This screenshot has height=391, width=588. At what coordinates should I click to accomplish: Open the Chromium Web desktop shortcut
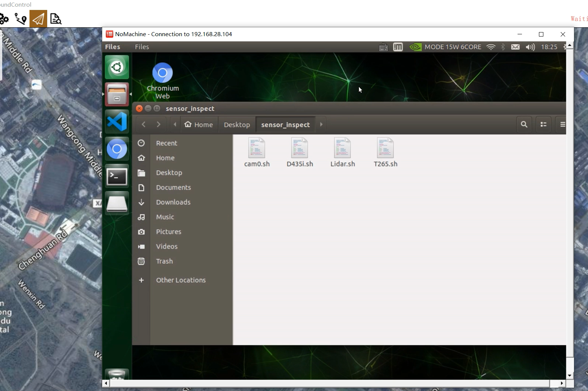click(163, 80)
